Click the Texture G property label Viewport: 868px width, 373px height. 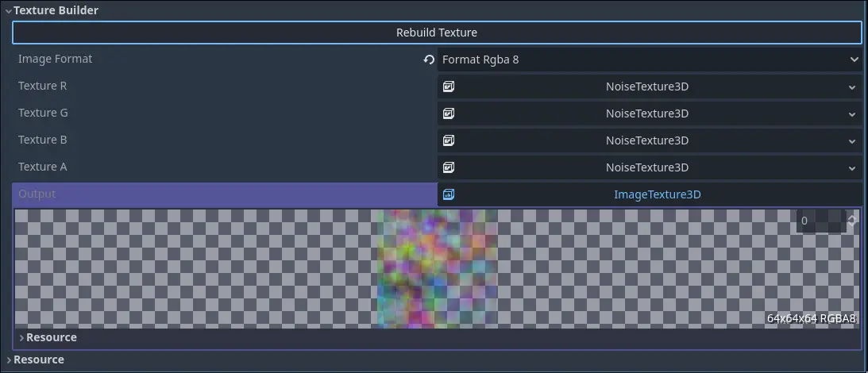(43, 113)
